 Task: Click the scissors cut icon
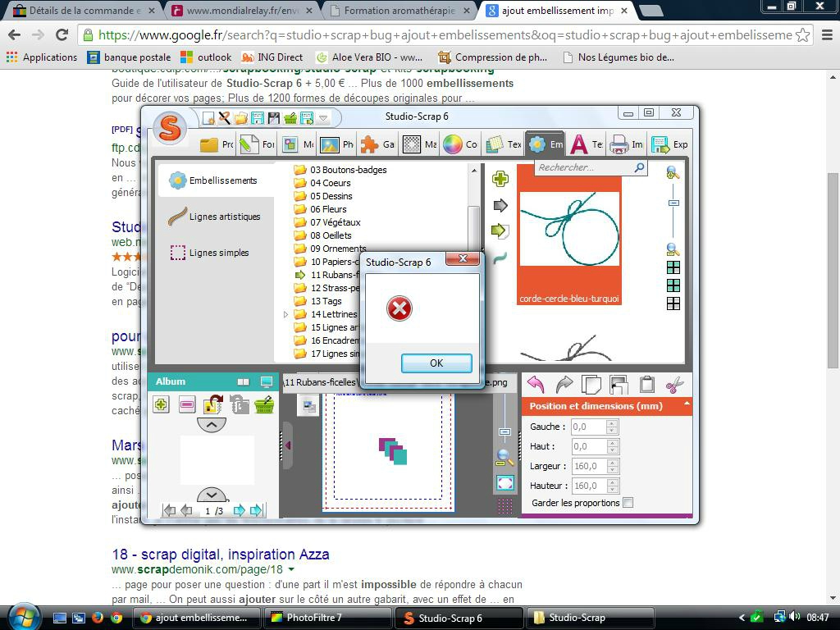tap(674, 385)
